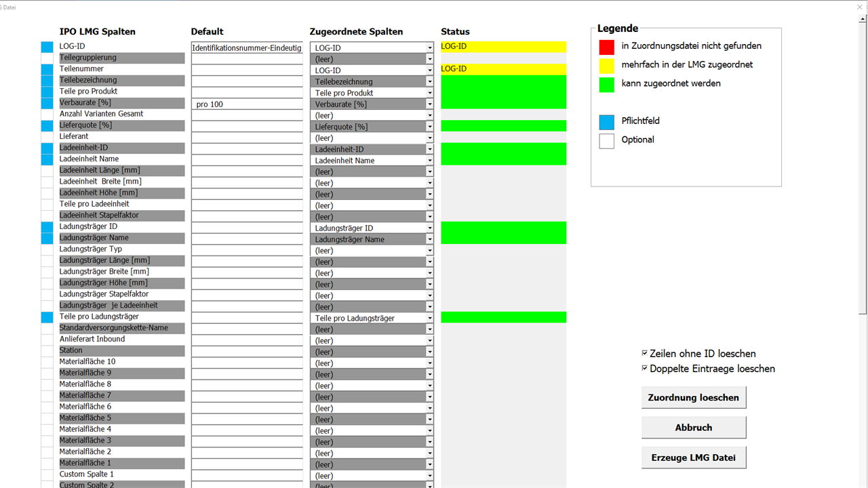This screenshot has width=868, height=488.
Task: Click the yellow legend color square
Action: click(606, 66)
